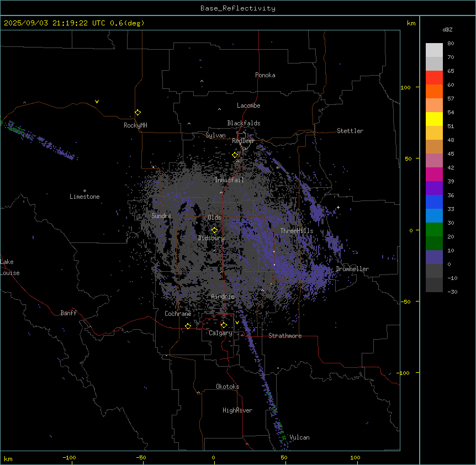
Task: Click the Limestone label
Action: click(84, 197)
